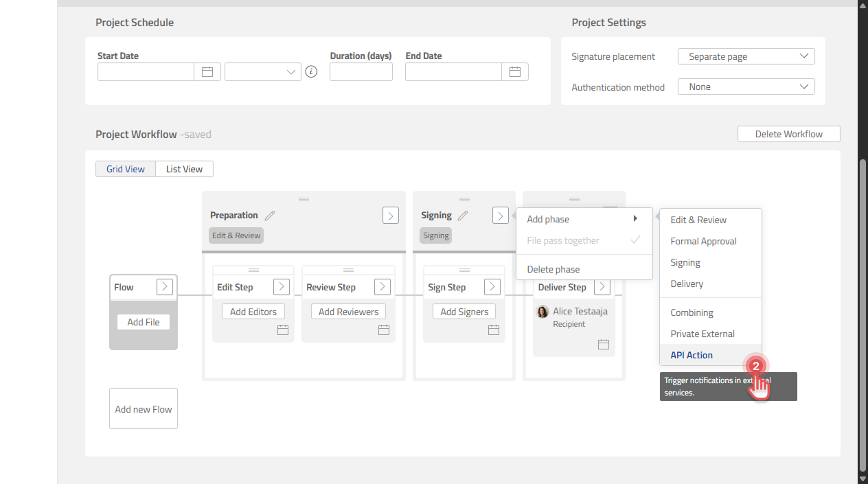Viewport: 868px width, 484px height.
Task: Switch to List View
Action: click(185, 169)
